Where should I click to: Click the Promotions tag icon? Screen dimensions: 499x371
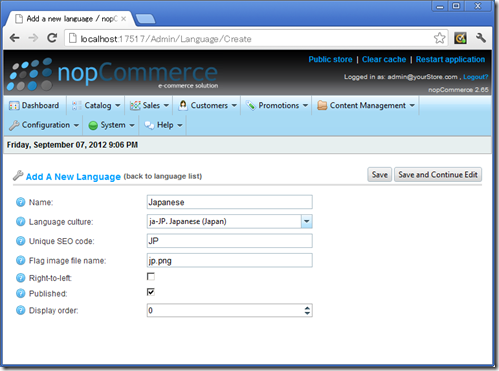pyautogui.click(x=251, y=106)
